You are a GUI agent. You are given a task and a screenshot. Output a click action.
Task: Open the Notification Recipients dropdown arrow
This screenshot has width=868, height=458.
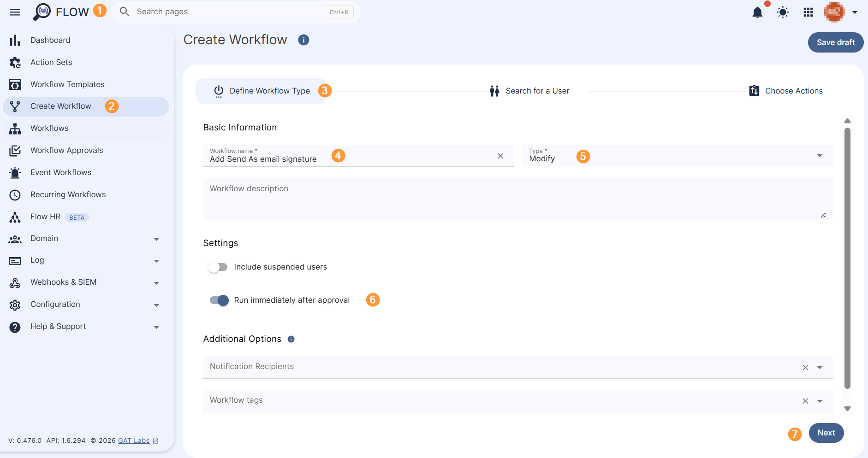pos(820,367)
